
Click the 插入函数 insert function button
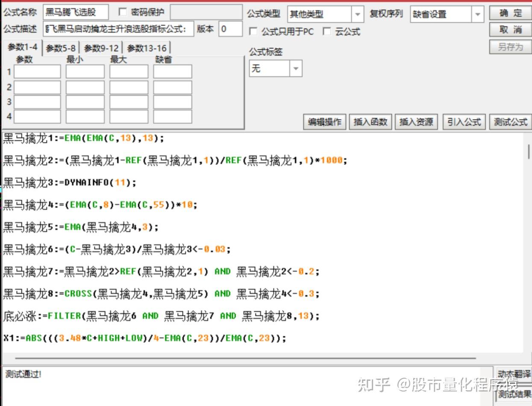tap(370, 122)
